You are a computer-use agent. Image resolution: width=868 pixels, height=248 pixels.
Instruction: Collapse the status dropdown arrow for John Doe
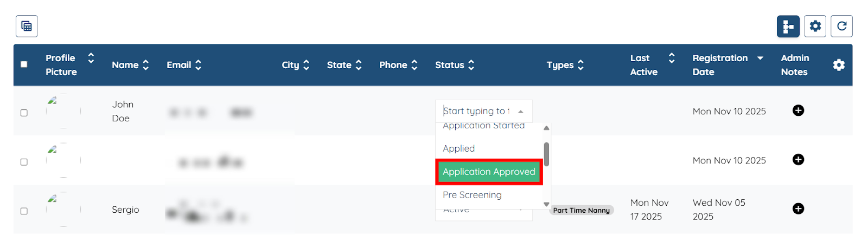(x=521, y=112)
